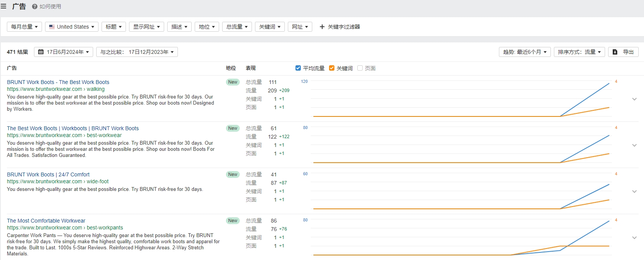Expand the wide-foot ad row chevron
This screenshot has height=260, width=644.
coord(634,191)
